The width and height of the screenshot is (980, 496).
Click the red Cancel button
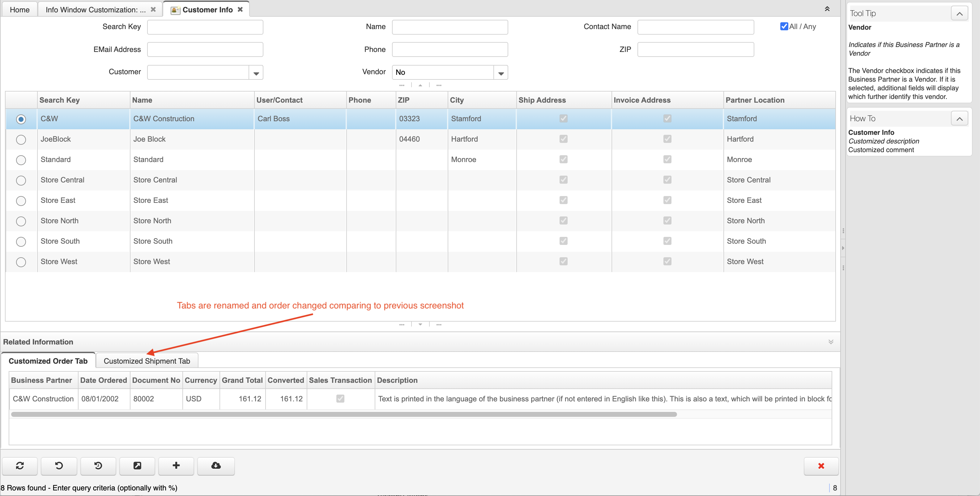(821, 466)
